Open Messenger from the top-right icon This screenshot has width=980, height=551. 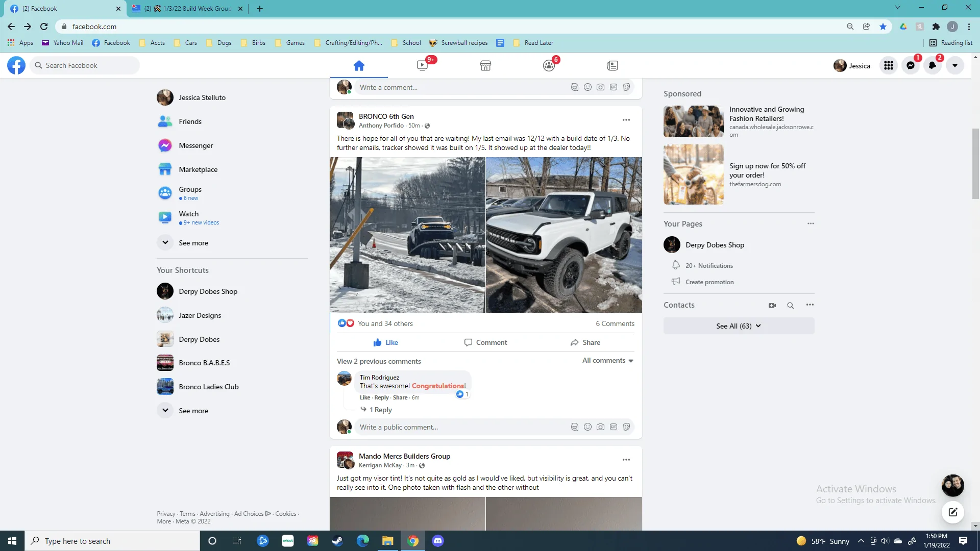coord(911,65)
